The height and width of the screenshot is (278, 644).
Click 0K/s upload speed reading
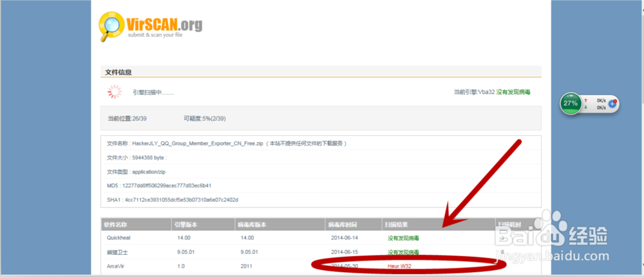pos(601,100)
